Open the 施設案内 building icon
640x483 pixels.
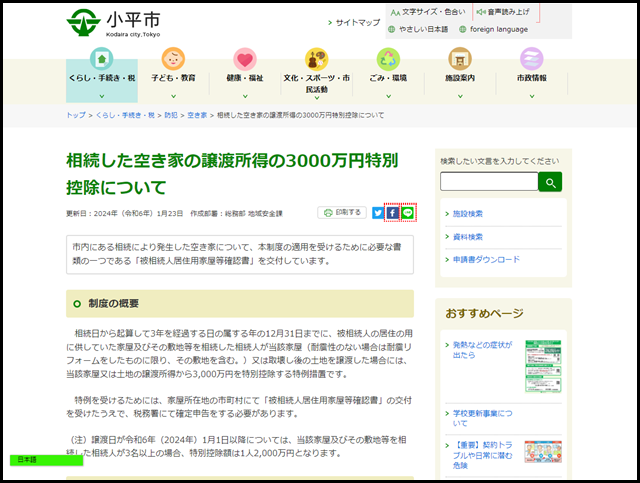point(460,59)
